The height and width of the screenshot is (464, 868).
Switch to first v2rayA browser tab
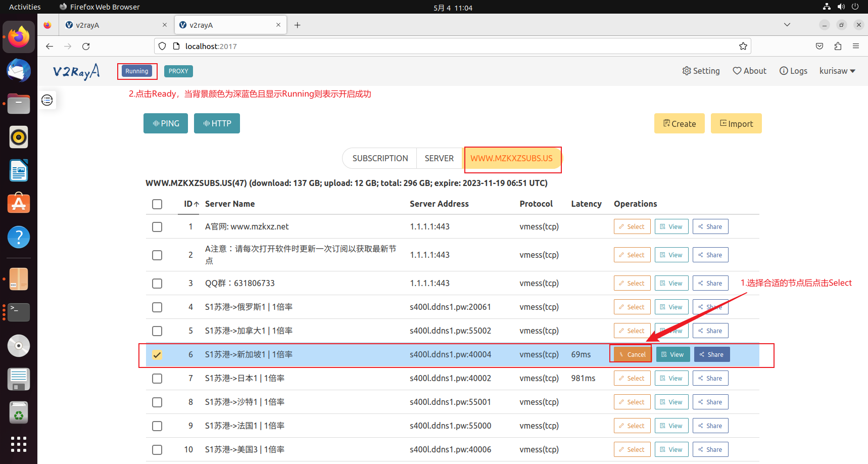[x=116, y=25]
